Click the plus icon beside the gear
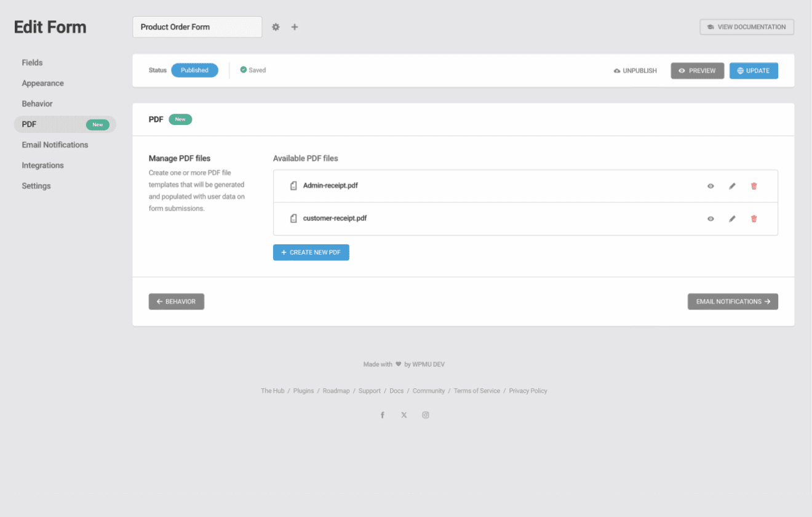This screenshot has height=517, width=812. (x=295, y=26)
